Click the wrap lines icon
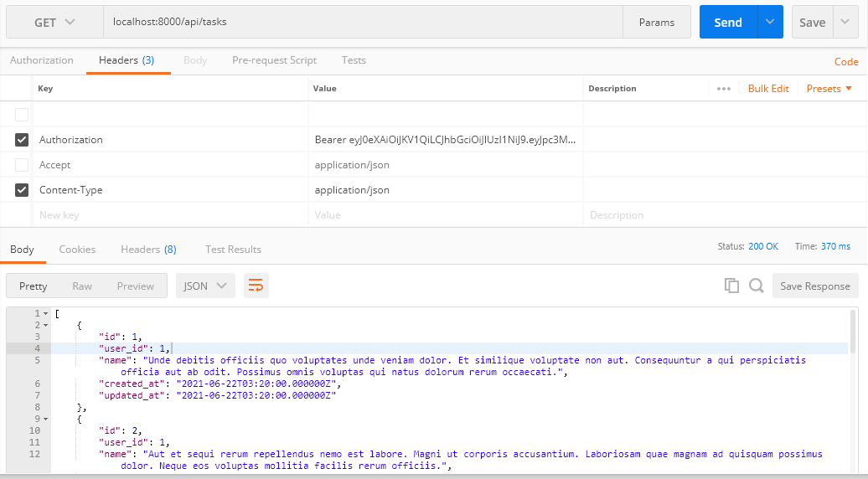The image size is (868, 479). [256, 286]
